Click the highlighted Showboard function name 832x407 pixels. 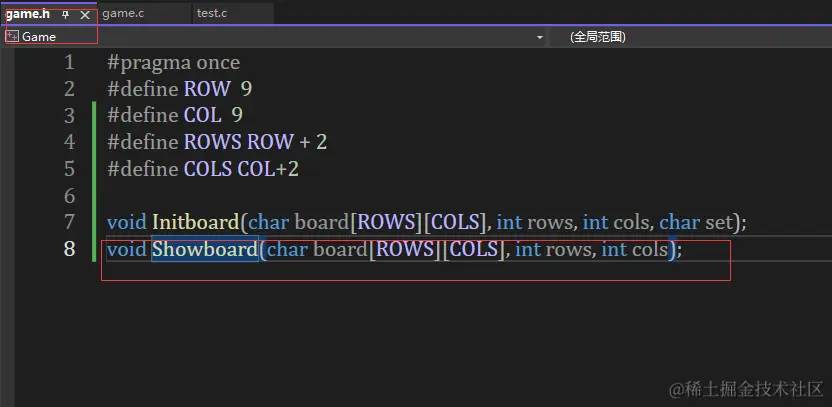205,249
